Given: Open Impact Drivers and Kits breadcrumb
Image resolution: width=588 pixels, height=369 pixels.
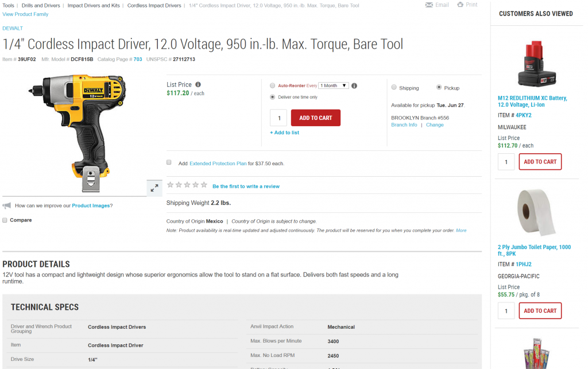Looking at the screenshot, I should click(x=94, y=6).
